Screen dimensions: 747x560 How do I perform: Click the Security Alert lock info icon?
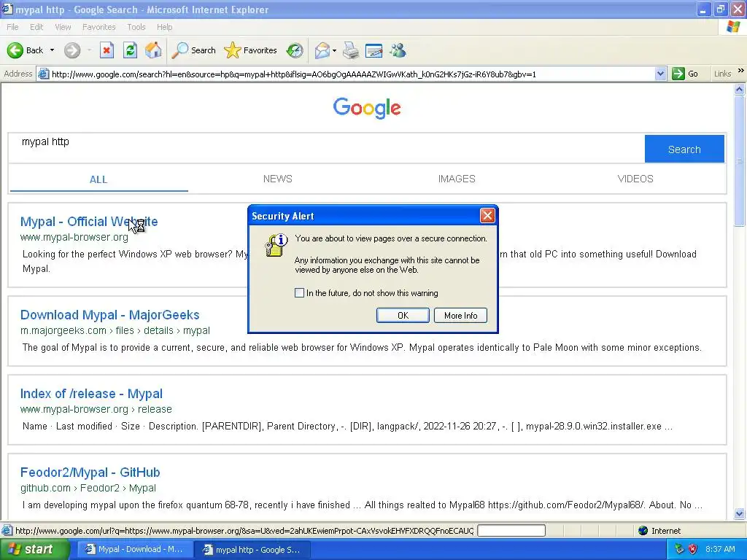276,245
